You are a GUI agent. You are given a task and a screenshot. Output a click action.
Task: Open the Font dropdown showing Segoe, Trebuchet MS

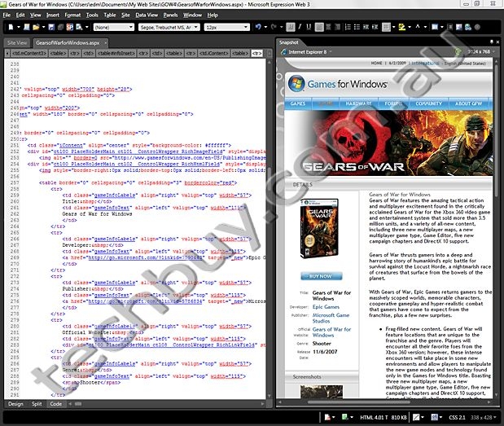[169, 28]
